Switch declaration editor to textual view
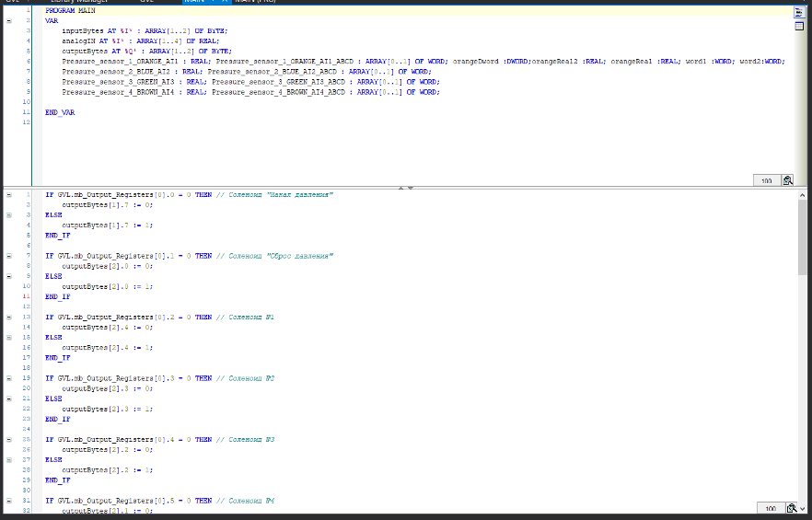This screenshot has height=520, width=812. [x=799, y=13]
